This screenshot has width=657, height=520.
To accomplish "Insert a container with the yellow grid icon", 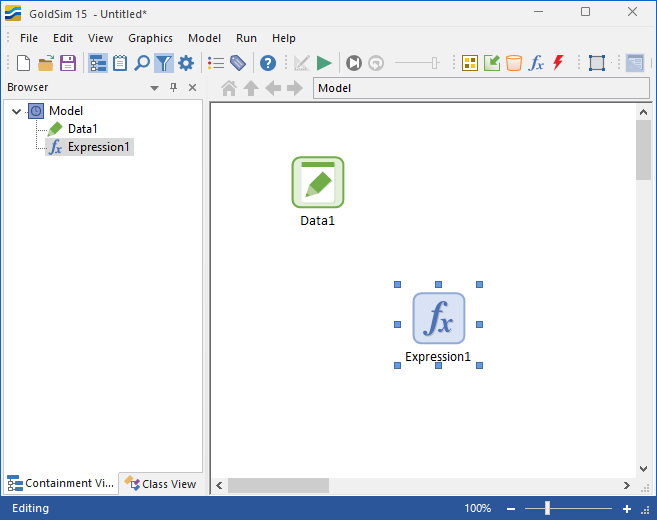I will pyautogui.click(x=470, y=63).
